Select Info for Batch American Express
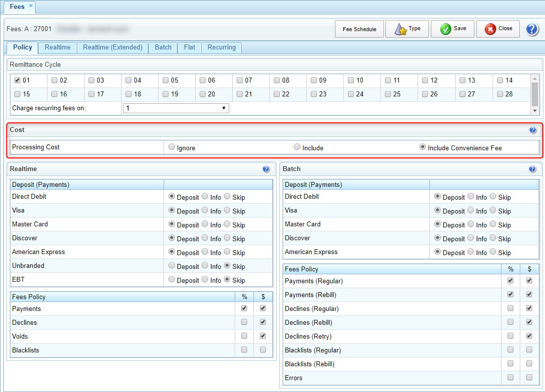545x392 pixels. [x=470, y=252]
